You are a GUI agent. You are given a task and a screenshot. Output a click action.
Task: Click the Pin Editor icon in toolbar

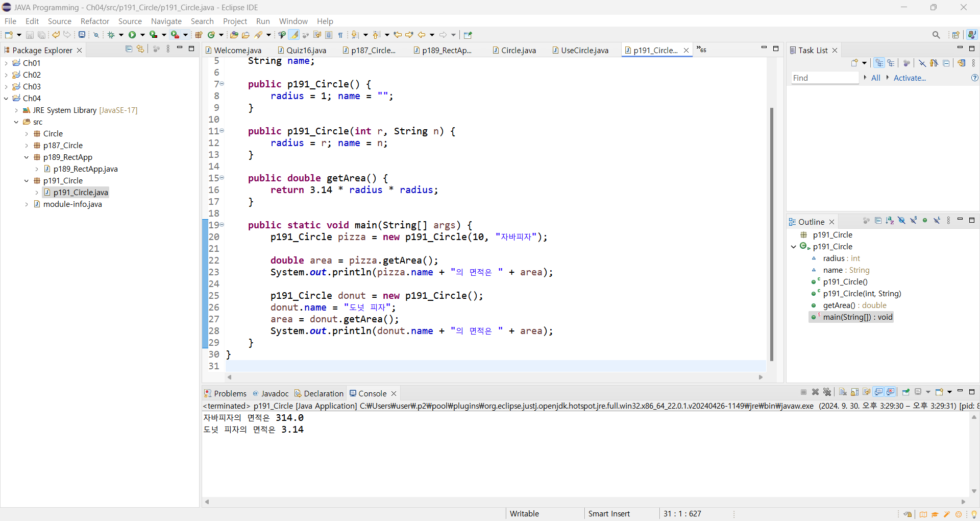[x=468, y=35]
